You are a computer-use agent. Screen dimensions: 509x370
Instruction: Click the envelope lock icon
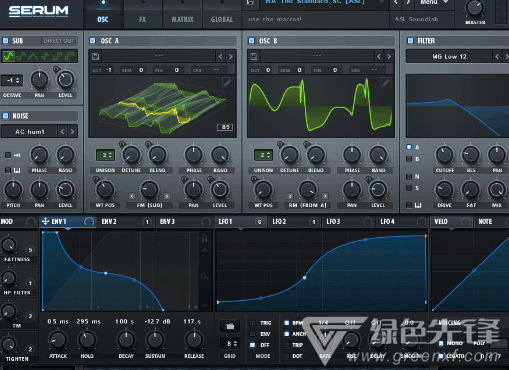[205, 239]
